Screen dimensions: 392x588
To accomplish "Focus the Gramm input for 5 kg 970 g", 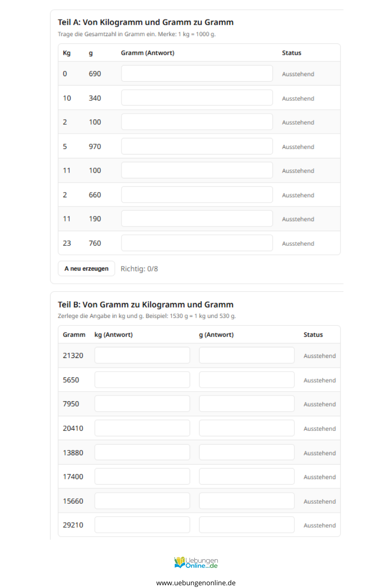I will [x=197, y=146].
